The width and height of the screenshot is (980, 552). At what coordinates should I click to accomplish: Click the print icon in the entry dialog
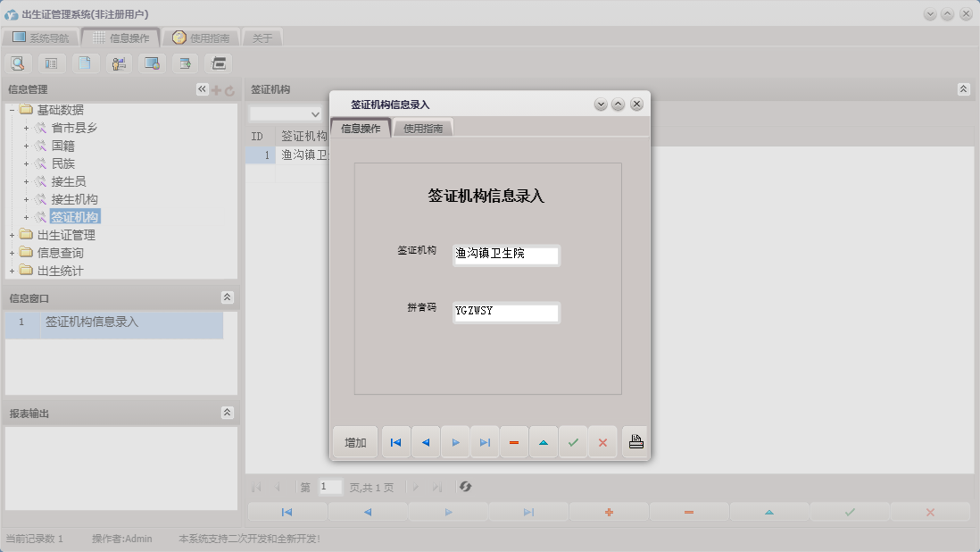pyautogui.click(x=635, y=441)
